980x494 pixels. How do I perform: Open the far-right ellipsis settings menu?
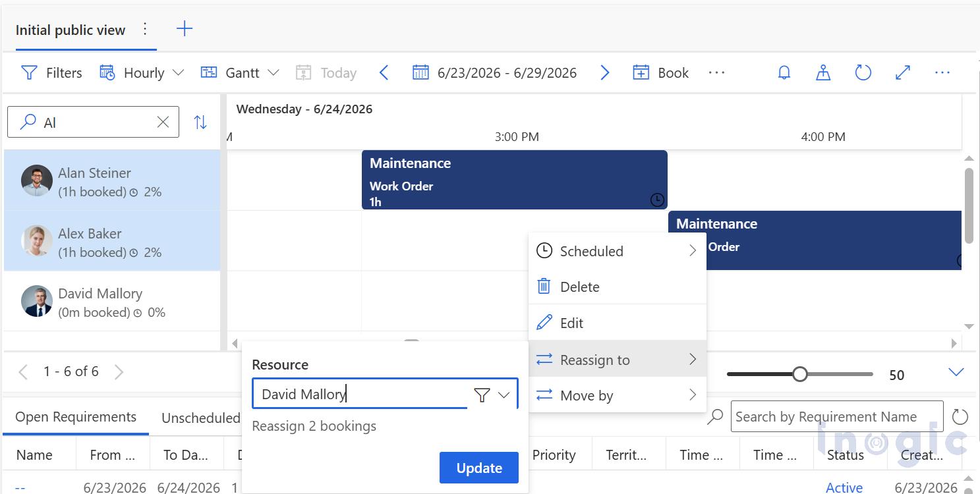942,72
